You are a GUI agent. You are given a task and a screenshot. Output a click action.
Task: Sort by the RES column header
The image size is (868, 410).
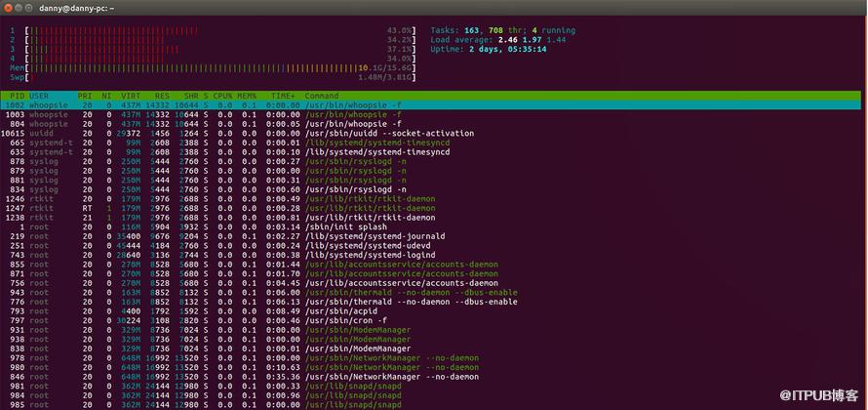162,96
